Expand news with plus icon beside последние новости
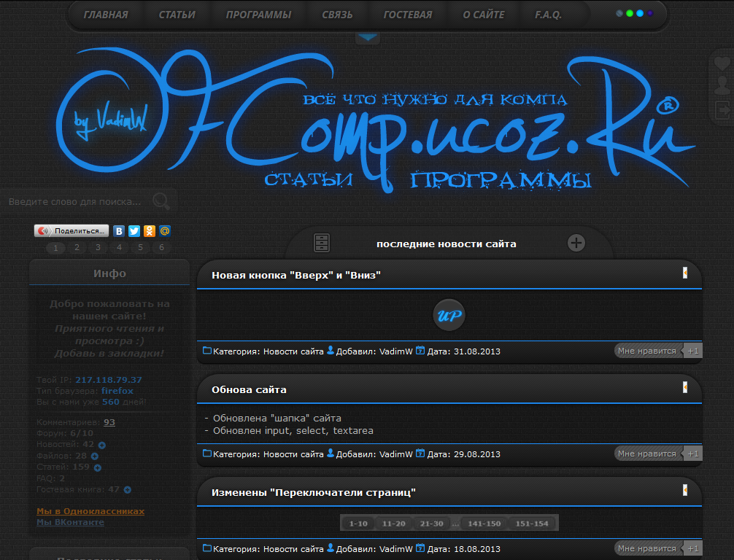Screen dimensions: 734x560 (576, 243)
